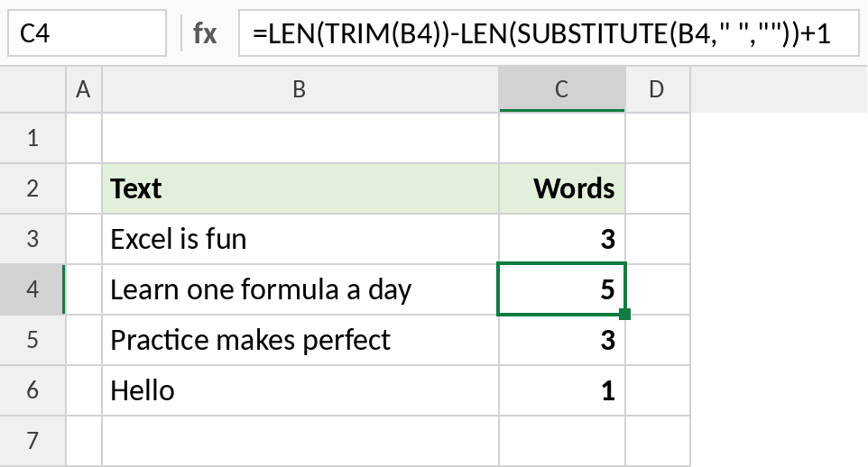
Task: Click selected cell C4 showing 5
Action: [x=562, y=289]
